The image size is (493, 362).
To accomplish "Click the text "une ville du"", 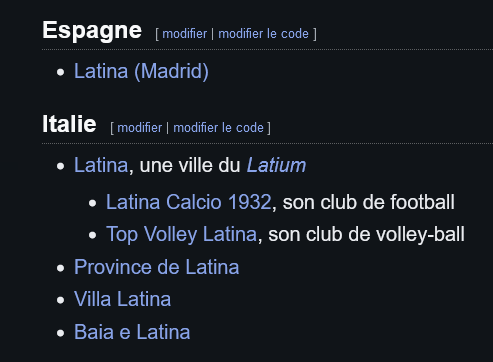I will point(190,165).
